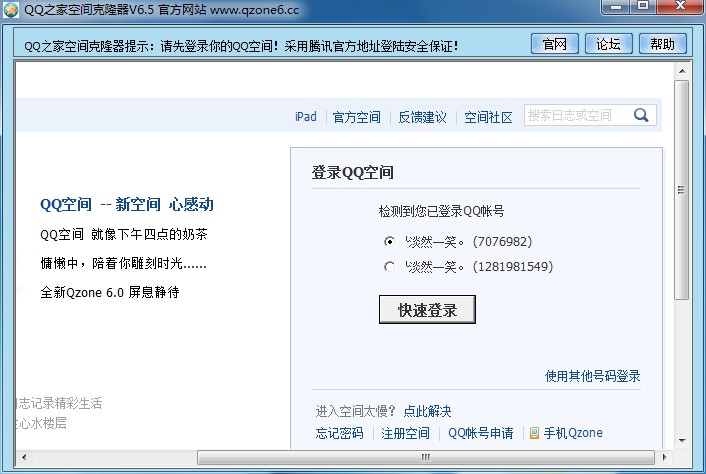706x474 pixels.
Task: Click the horizontal scrollbar thumb
Action: point(425,457)
